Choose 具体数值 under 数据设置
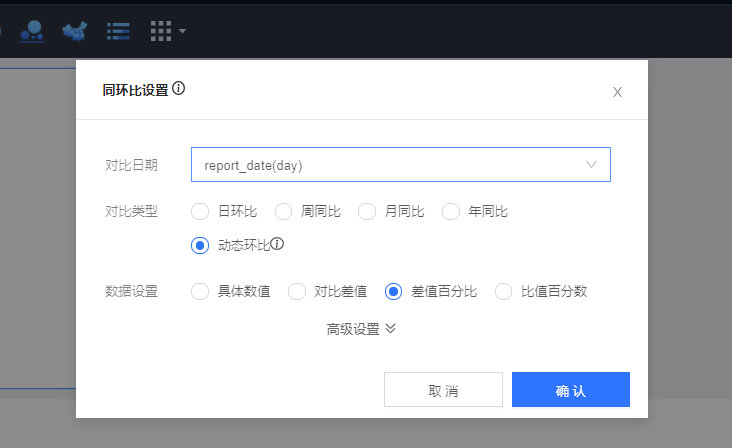The width and height of the screenshot is (732, 448). pos(200,292)
